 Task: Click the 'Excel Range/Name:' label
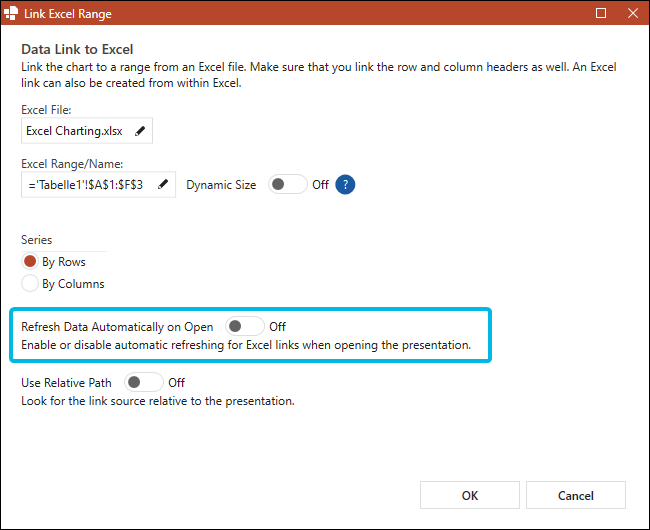(72, 164)
